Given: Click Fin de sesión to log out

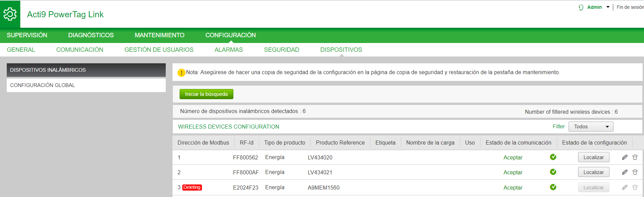Looking at the screenshot, I should (x=630, y=7).
